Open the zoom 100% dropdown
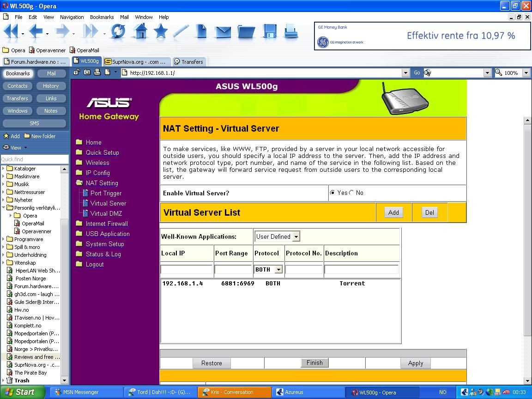This screenshot has width=532, height=399. point(526,73)
